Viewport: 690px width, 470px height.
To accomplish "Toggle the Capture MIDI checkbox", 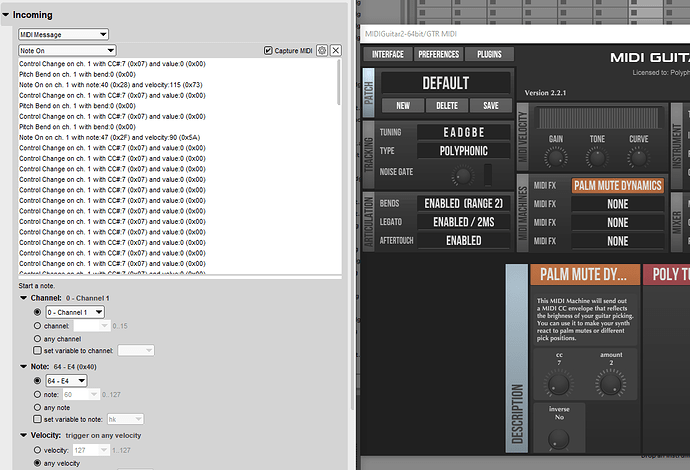I will (x=268, y=51).
